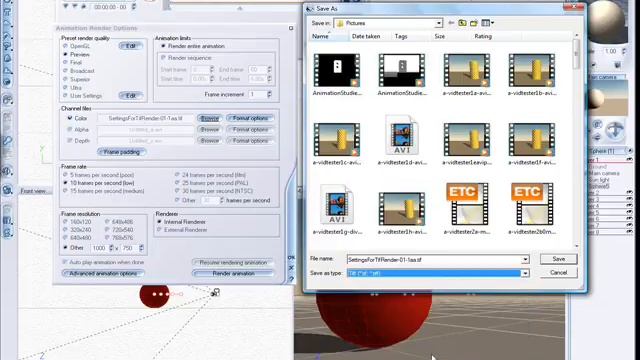Screen dimensions: 640x360
Task: Select Other frame resolution option
Action: point(73,248)
